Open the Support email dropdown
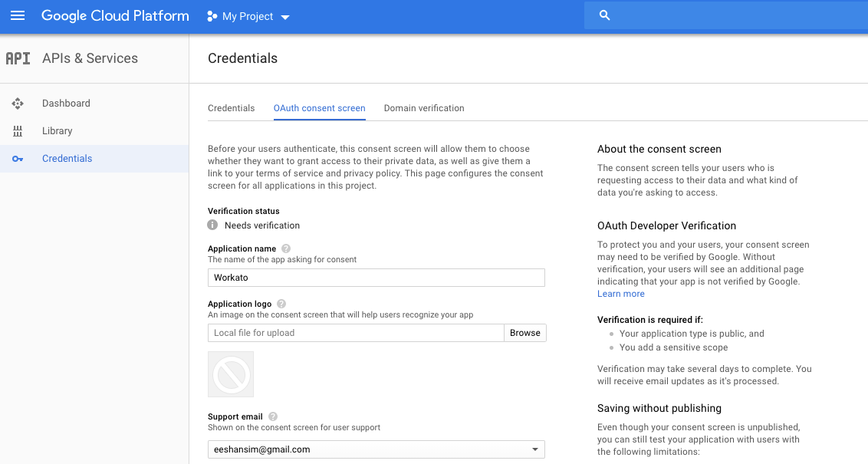Screen dimensions: 868x464 (x=535, y=449)
